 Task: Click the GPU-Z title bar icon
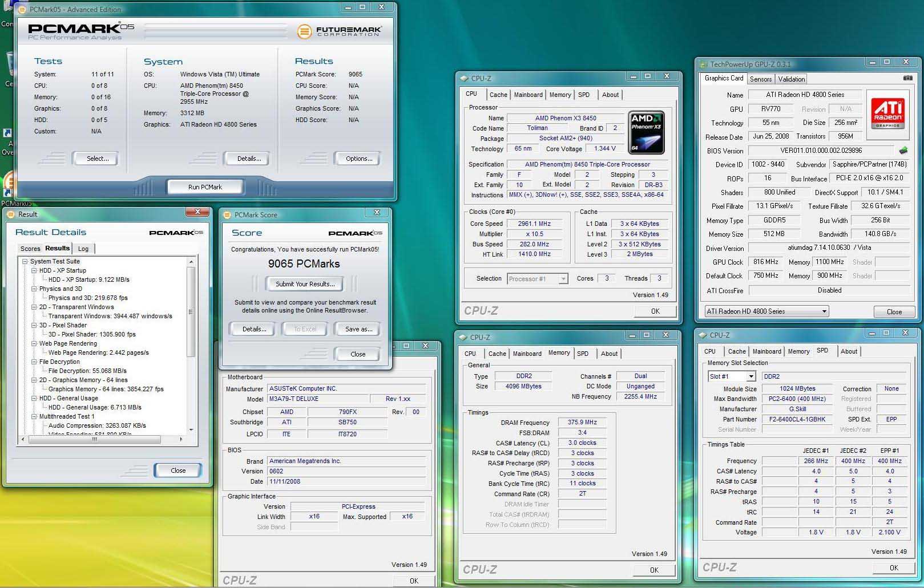[704, 64]
